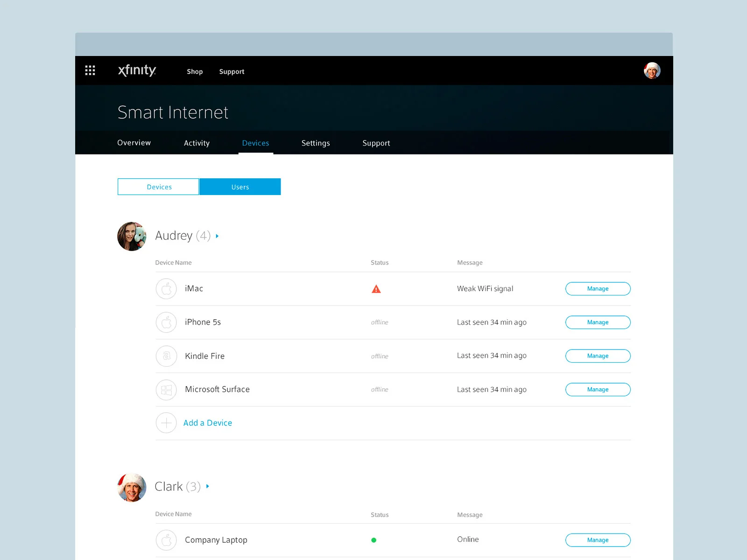Open the Shop menu
Viewport: 747px width, 560px height.
point(195,71)
